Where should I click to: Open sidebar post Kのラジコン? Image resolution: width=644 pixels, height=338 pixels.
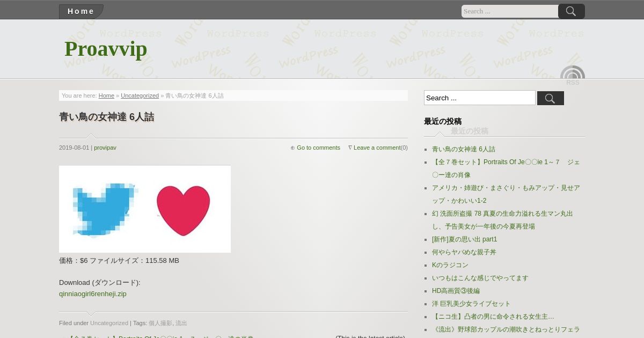tap(450, 265)
